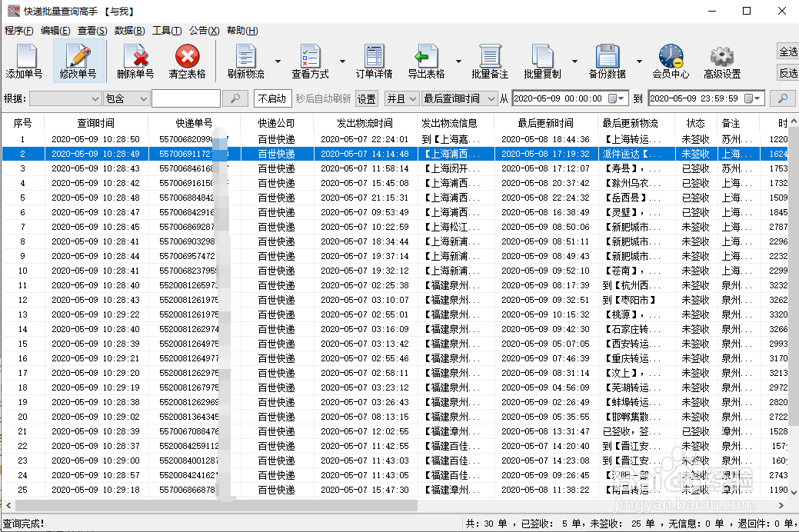
Task: Click the 全选 button
Action: click(787, 52)
